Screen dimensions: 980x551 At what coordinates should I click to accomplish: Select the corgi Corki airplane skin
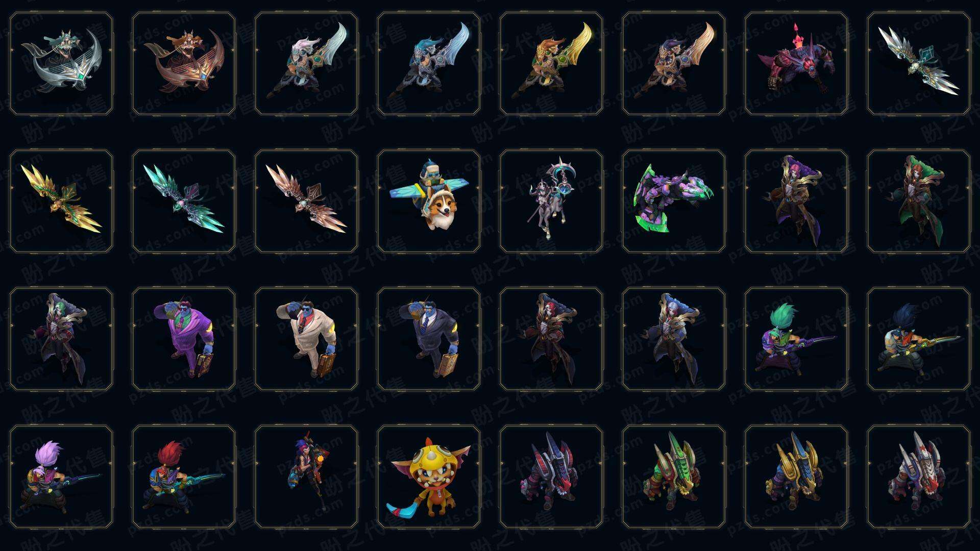pos(429,202)
